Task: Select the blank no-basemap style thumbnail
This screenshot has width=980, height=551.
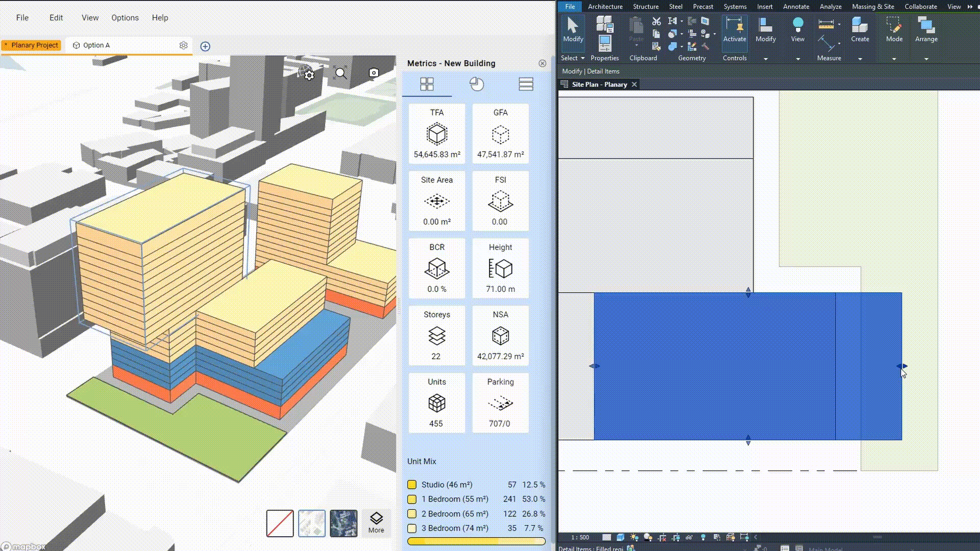Action: tap(280, 523)
